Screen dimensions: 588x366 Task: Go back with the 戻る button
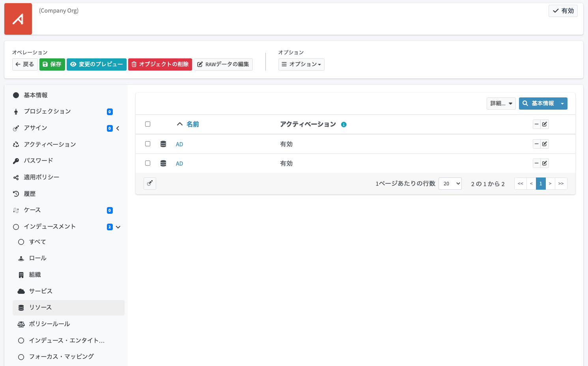pos(25,64)
